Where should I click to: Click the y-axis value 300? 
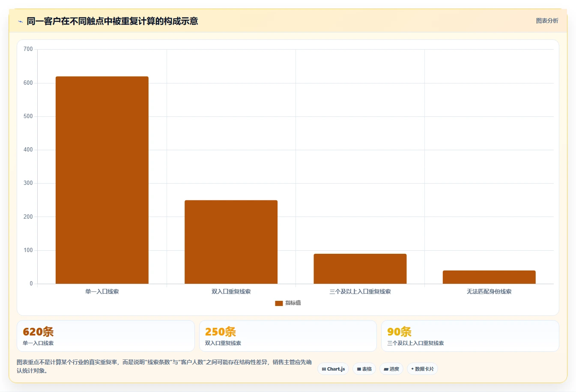[x=28, y=183]
